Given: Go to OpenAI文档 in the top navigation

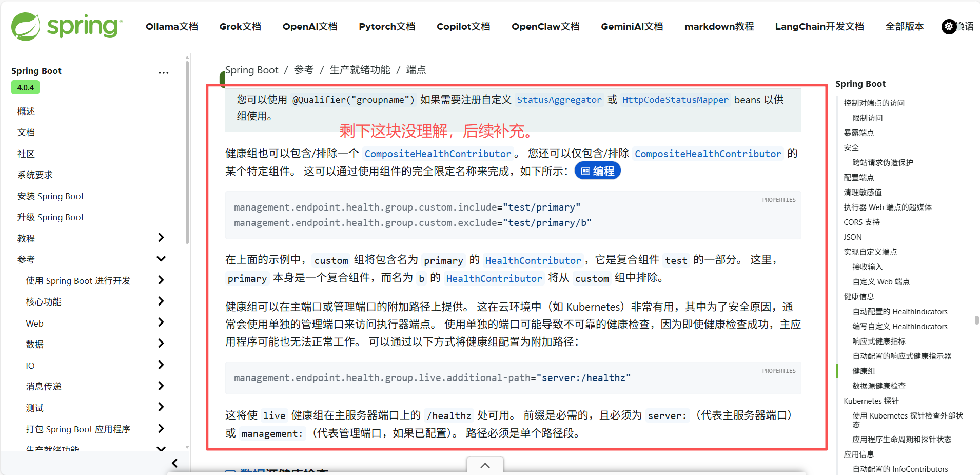Looking at the screenshot, I should pos(310,26).
